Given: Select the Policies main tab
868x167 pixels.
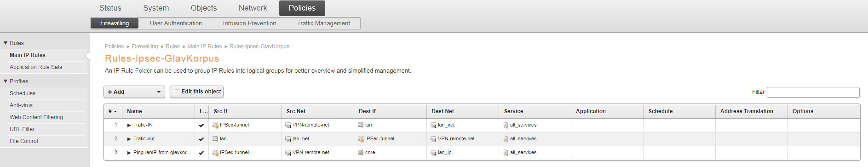Looking at the screenshot, I should [302, 8].
